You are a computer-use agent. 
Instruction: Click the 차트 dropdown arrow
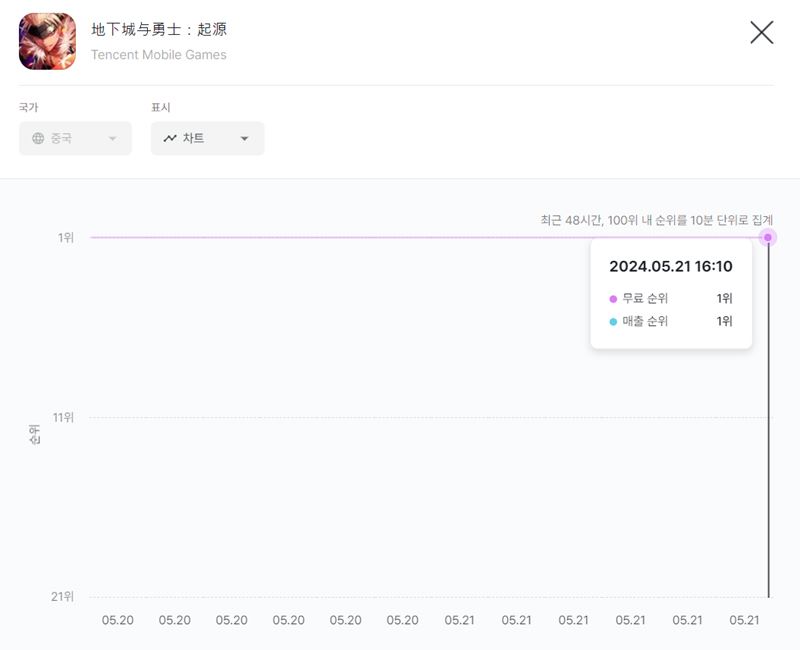click(x=244, y=139)
